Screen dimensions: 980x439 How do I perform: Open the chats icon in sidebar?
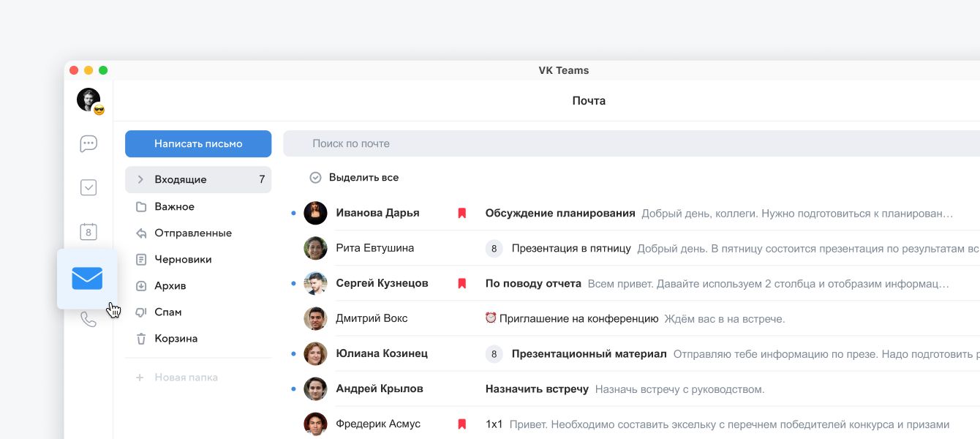[88, 144]
